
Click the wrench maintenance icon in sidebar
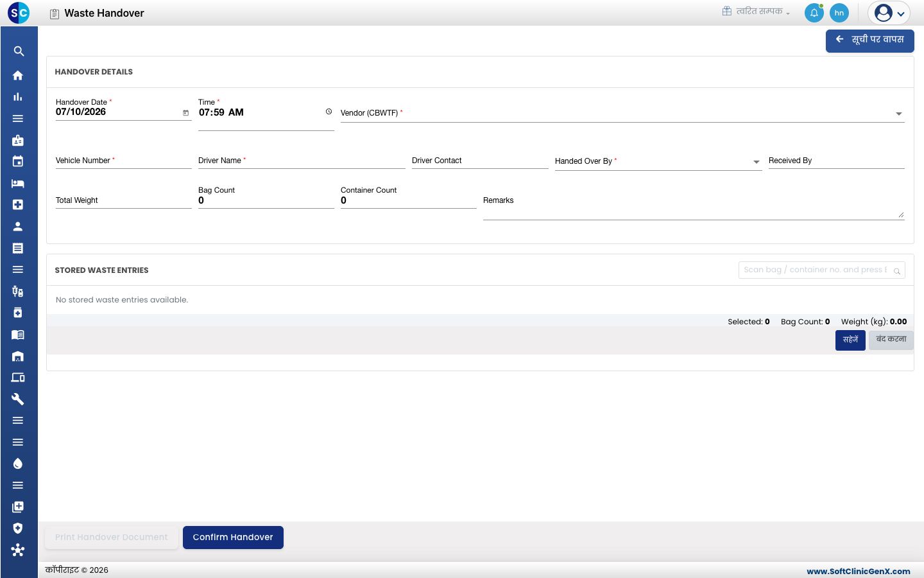tap(18, 399)
